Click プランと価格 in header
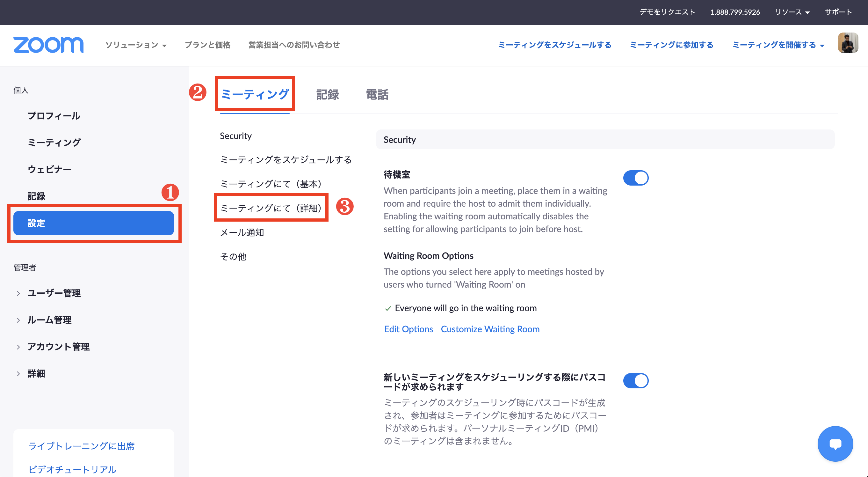 207,45
